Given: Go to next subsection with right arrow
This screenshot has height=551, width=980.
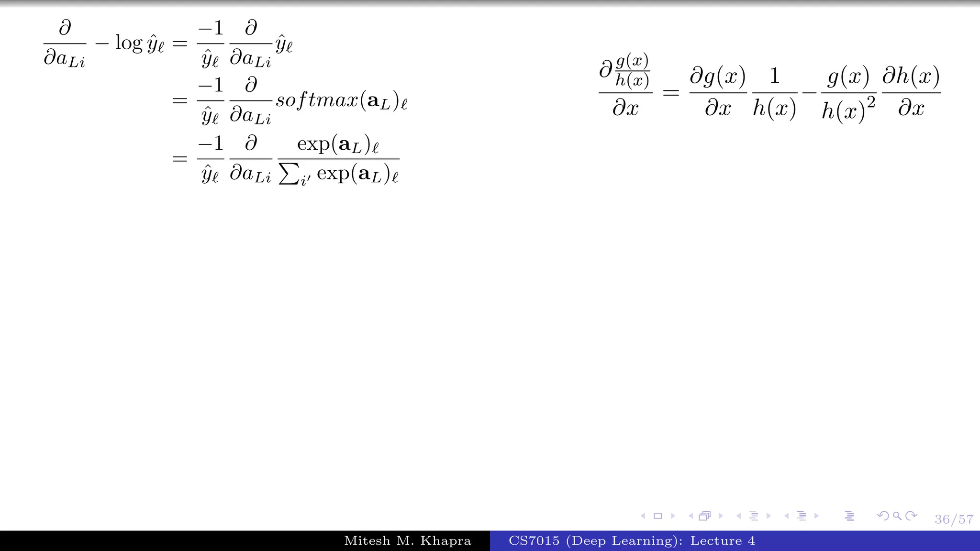Looking at the screenshot, I should (x=768, y=516).
